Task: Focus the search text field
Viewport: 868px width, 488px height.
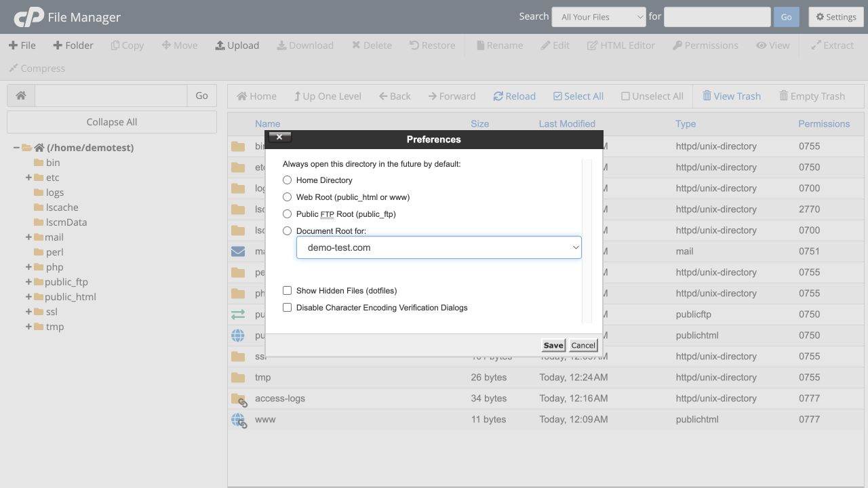Action: (717, 17)
